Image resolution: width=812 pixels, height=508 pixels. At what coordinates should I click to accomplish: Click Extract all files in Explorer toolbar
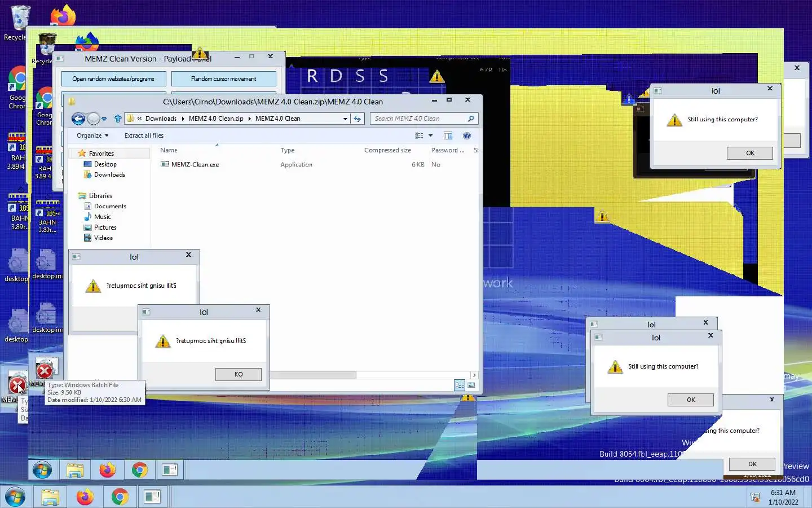tap(144, 135)
